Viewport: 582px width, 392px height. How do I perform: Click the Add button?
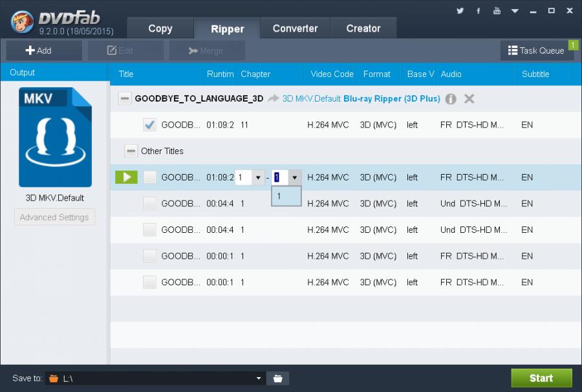pyautogui.click(x=39, y=50)
